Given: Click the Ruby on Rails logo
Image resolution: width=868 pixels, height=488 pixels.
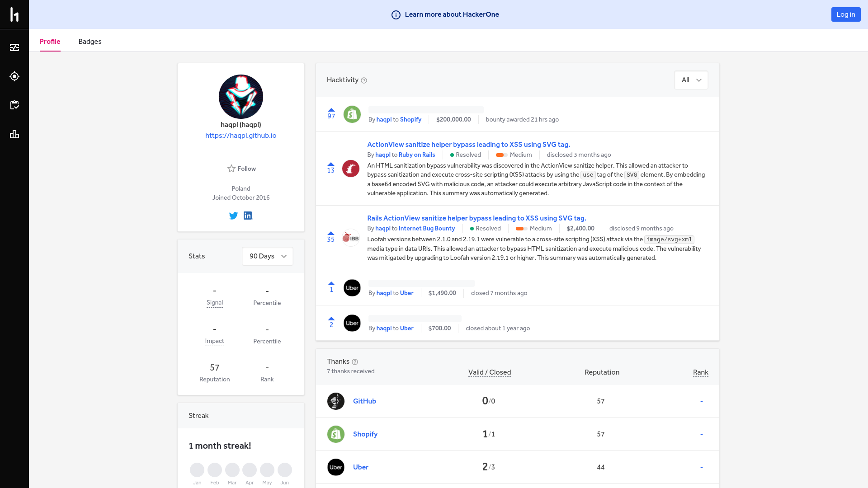Looking at the screenshot, I should (351, 169).
